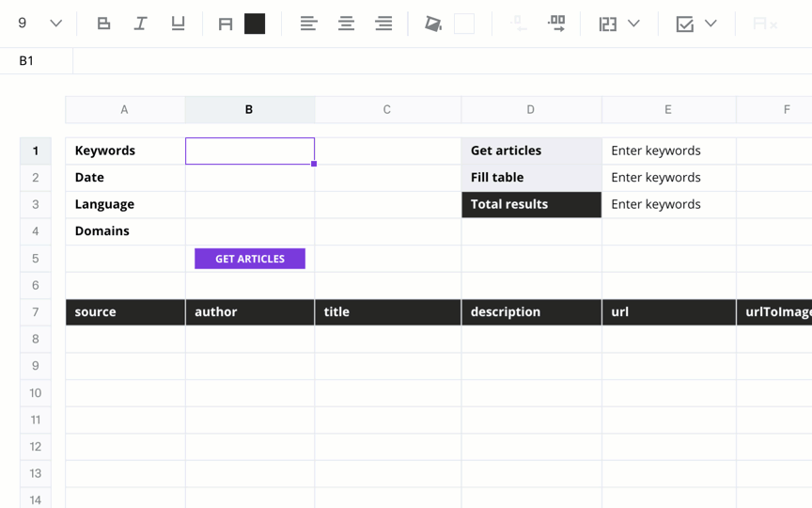812x508 pixels.
Task: Align text to the left
Action: coord(308,24)
